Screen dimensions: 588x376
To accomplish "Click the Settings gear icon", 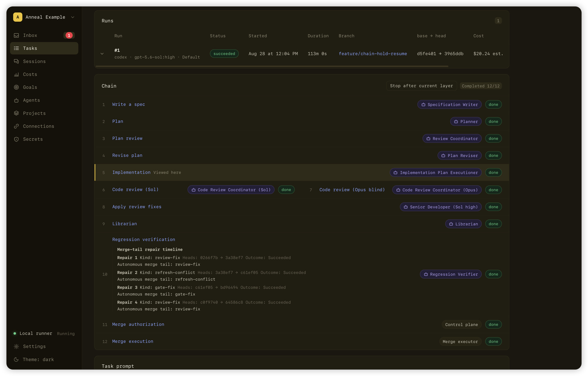I will coord(16,346).
